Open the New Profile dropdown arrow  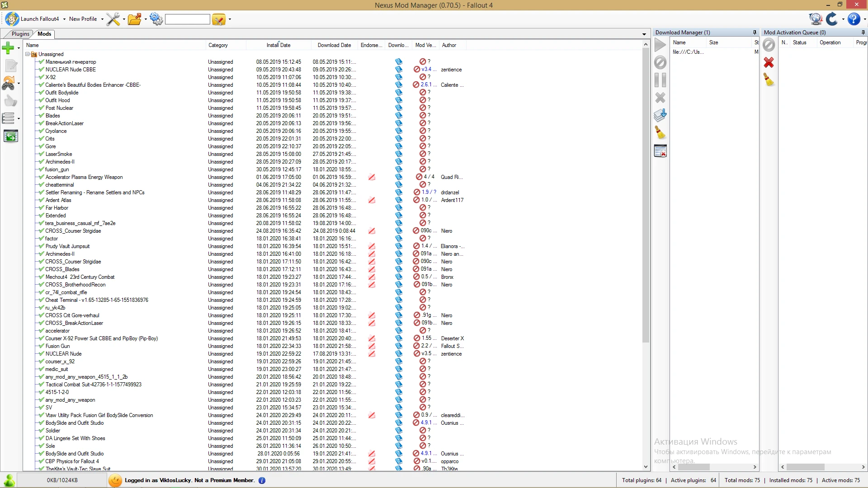tap(102, 19)
